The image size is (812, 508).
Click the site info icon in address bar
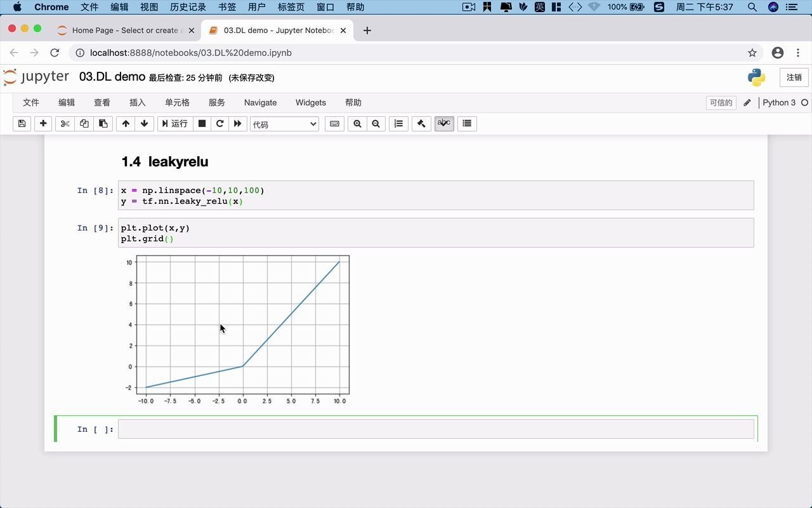(x=80, y=53)
